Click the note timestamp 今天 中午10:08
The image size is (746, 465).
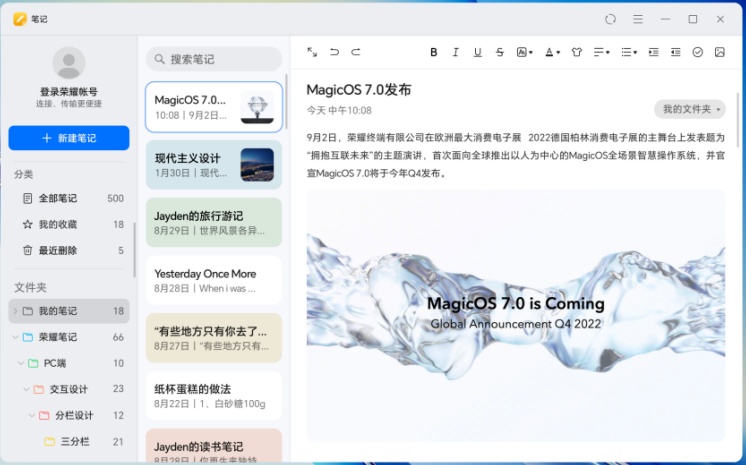coord(339,110)
